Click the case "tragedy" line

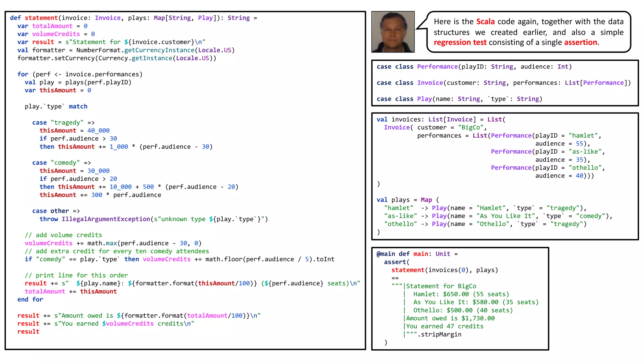click(63, 123)
